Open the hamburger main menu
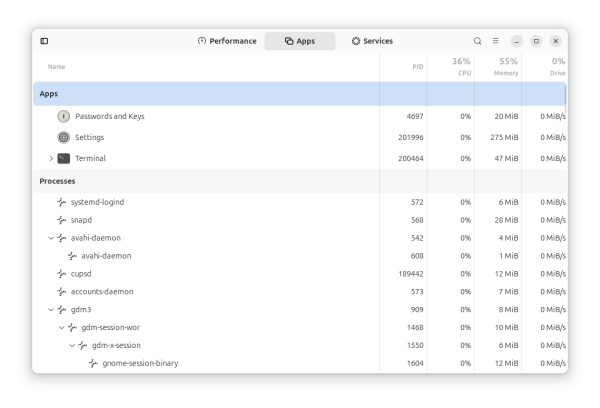 click(x=495, y=41)
